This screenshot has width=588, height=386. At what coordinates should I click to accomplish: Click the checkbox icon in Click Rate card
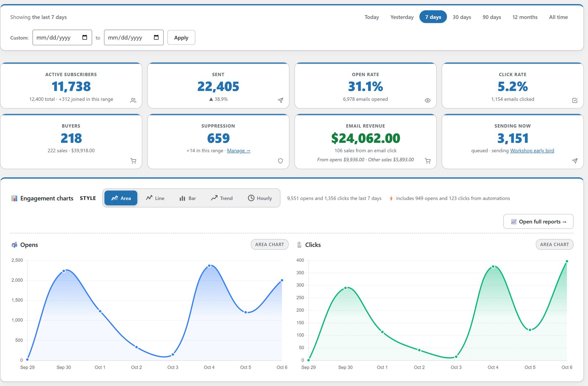(575, 100)
